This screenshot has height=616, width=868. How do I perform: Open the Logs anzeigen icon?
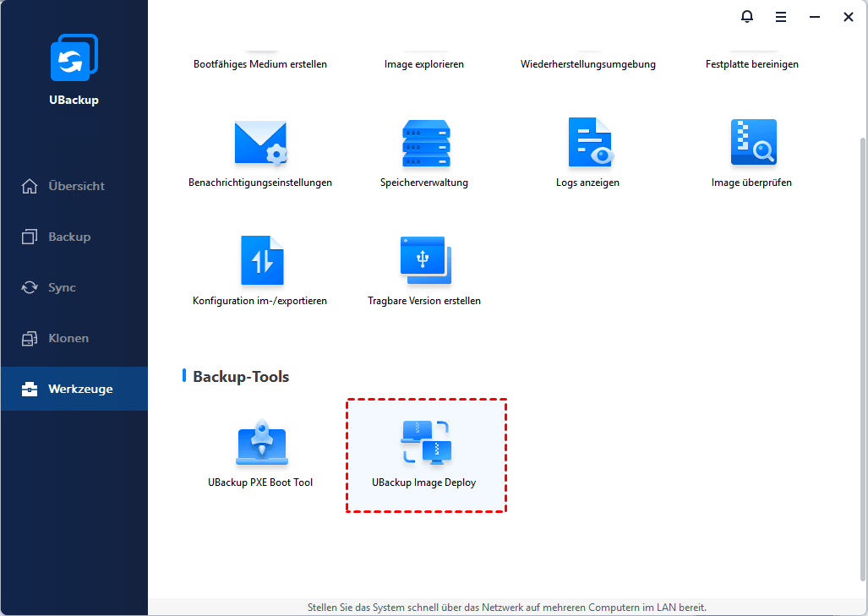pyautogui.click(x=588, y=144)
